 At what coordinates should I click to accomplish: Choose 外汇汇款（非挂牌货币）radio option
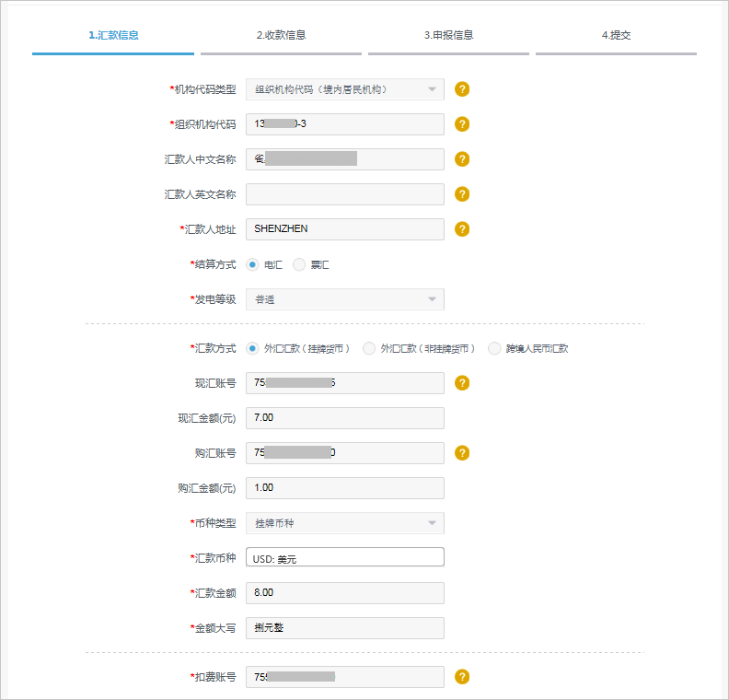point(369,349)
